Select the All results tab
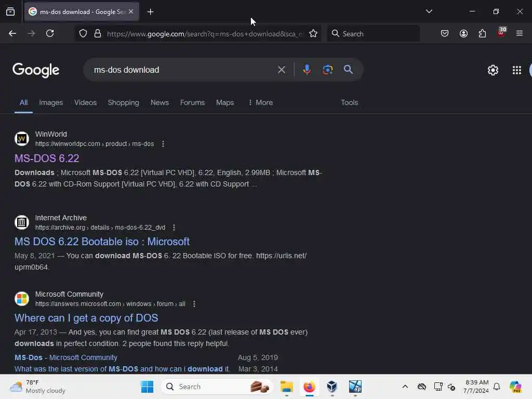532x399 pixels. [23, 102]
